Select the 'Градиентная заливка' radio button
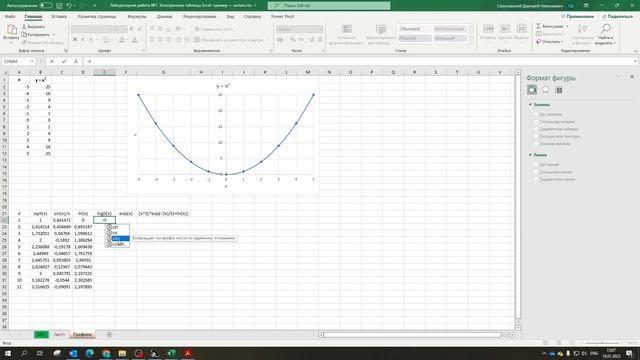The height and width of the screenshot is (360, 640). pos(536,129)
